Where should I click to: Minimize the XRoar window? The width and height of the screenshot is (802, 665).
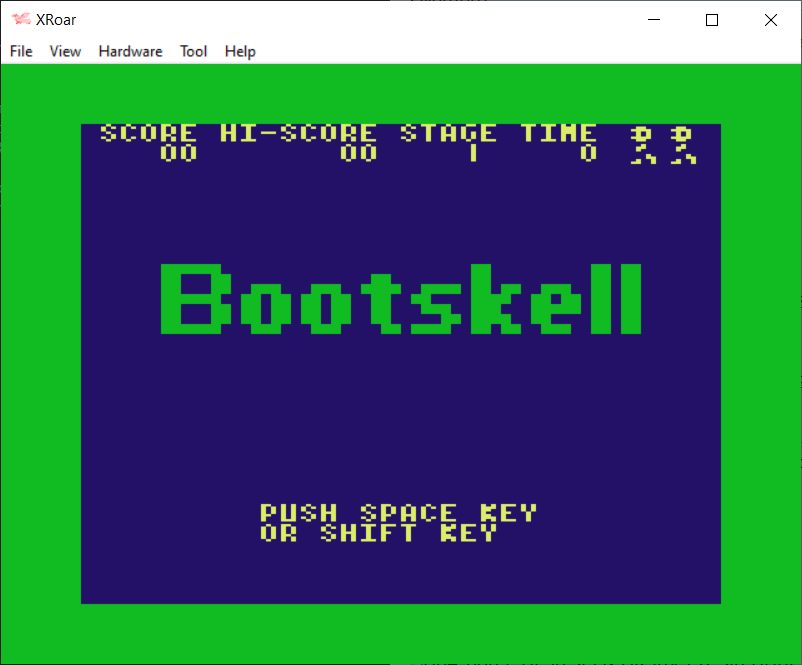click(x=654, y=20)
